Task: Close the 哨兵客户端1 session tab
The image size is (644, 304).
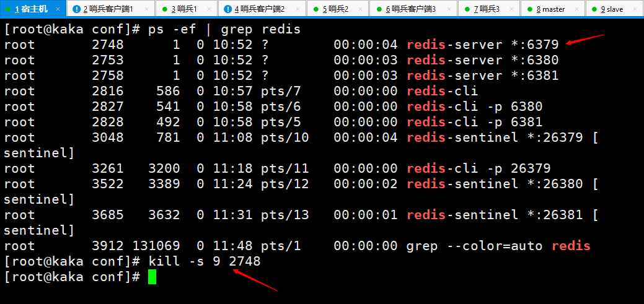Action: pyautogui.click(x=147, y=9)
